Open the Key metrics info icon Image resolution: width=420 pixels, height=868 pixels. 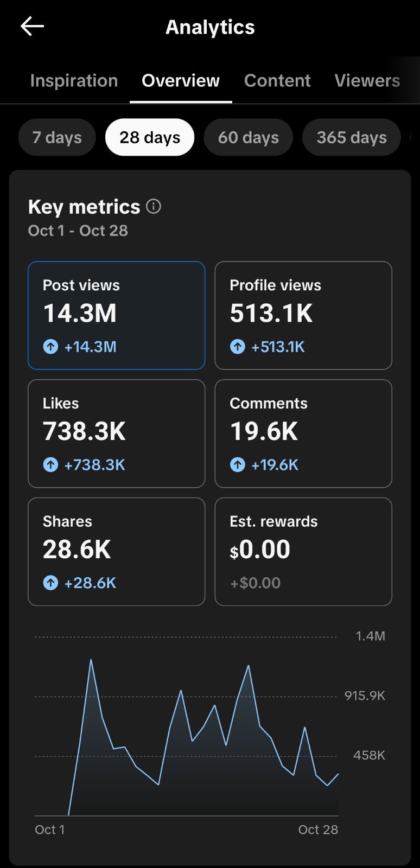pyautogui.click(x=154, y=206)
